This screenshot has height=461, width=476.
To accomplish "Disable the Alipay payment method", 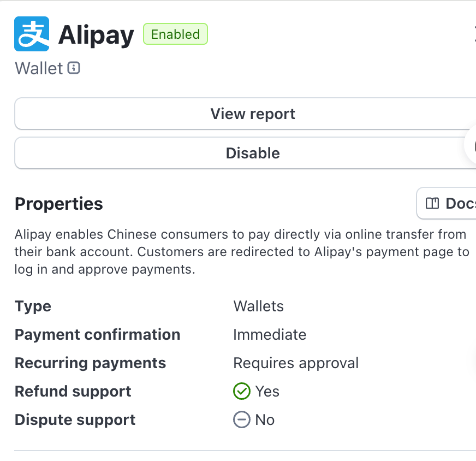I will [x=252, y=153].
